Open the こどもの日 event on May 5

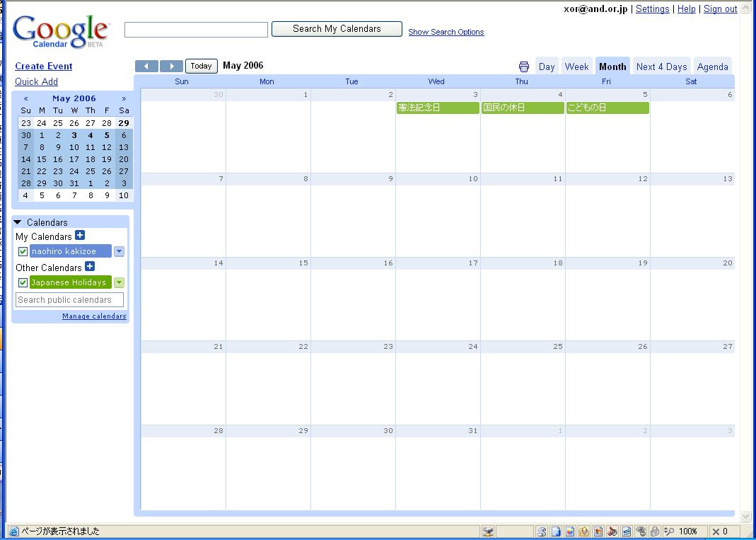pyautogui.click(x=607, y=108)
